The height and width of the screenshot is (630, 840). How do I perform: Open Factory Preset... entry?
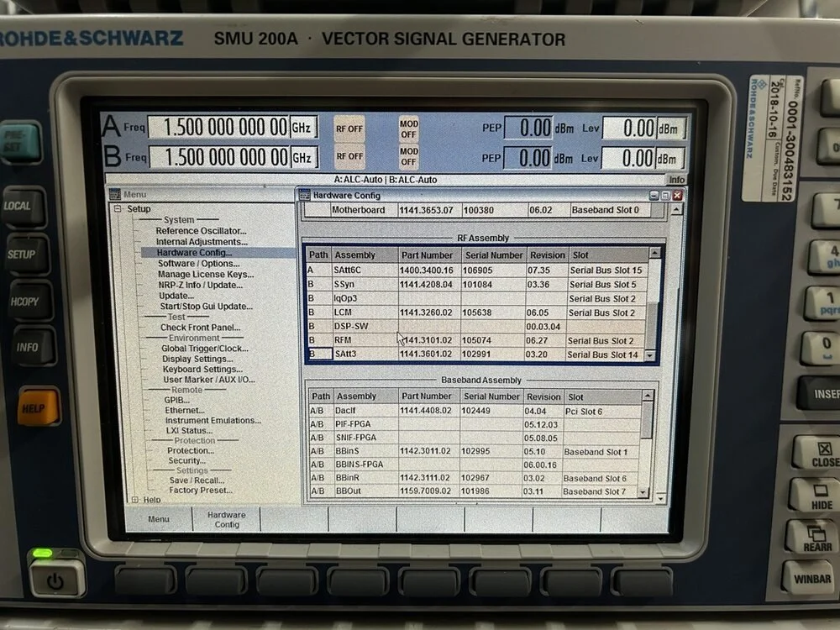(201, 491)
